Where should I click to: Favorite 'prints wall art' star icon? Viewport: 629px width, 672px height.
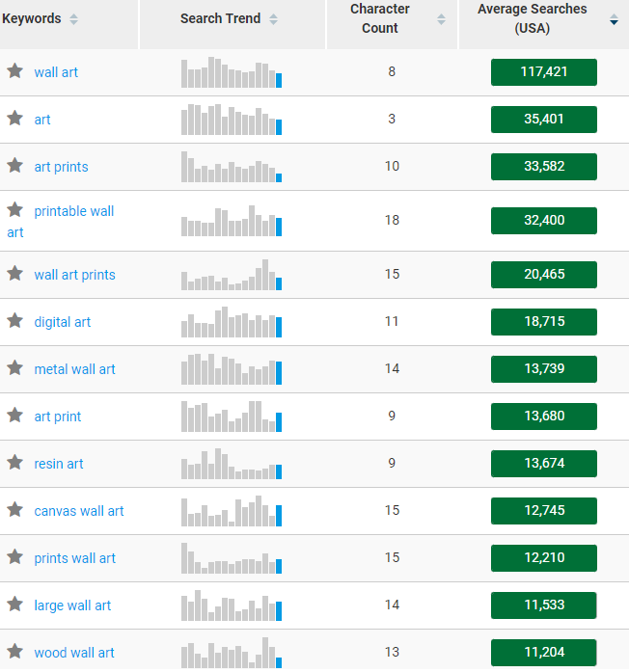(x=15, y=557)
